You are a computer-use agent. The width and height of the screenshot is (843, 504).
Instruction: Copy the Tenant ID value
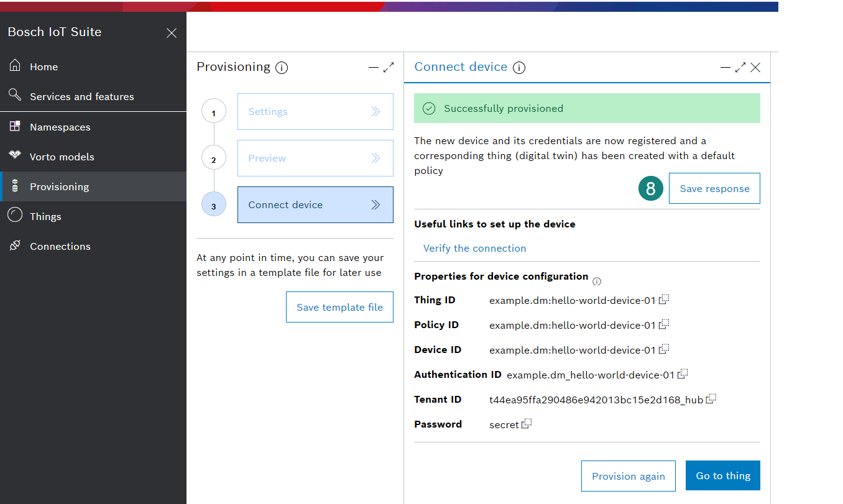point(711,398)
